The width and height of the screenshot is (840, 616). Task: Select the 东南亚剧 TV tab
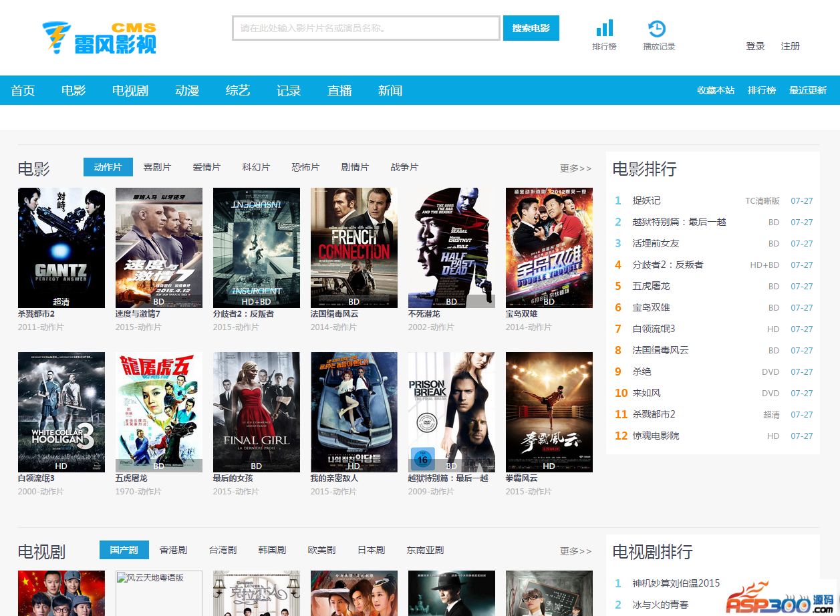[425, 550]
